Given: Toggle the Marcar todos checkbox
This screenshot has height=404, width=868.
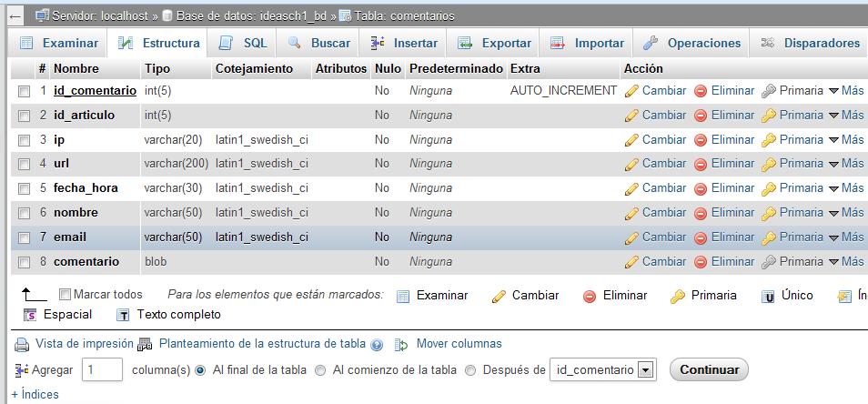Looking at the screenshot, I should [x=65, y=295].
